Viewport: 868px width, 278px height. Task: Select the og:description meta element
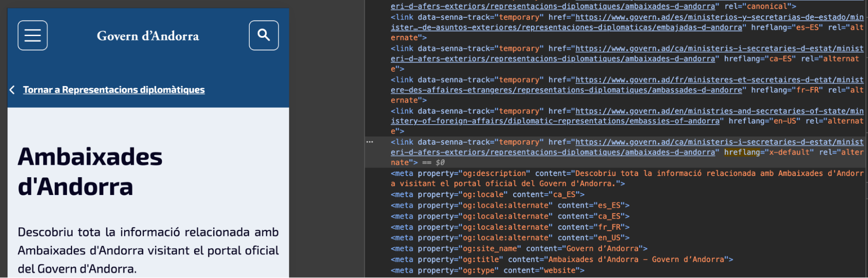click(627, 179)
